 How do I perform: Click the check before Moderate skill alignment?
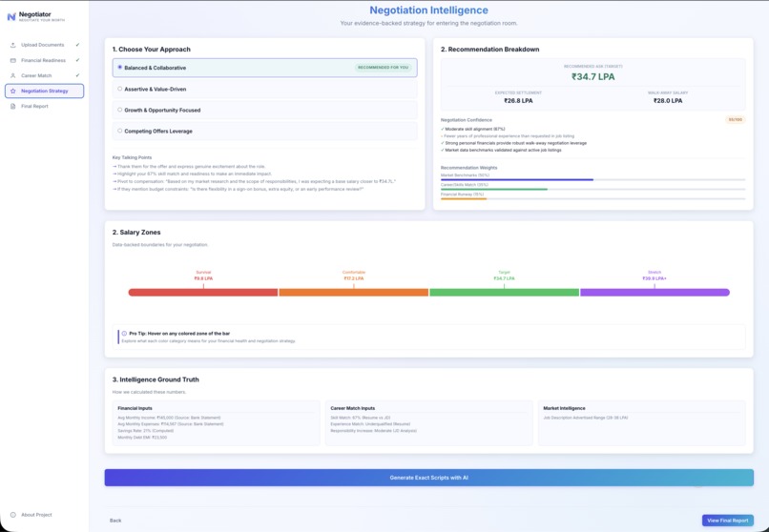click(443, 129)
